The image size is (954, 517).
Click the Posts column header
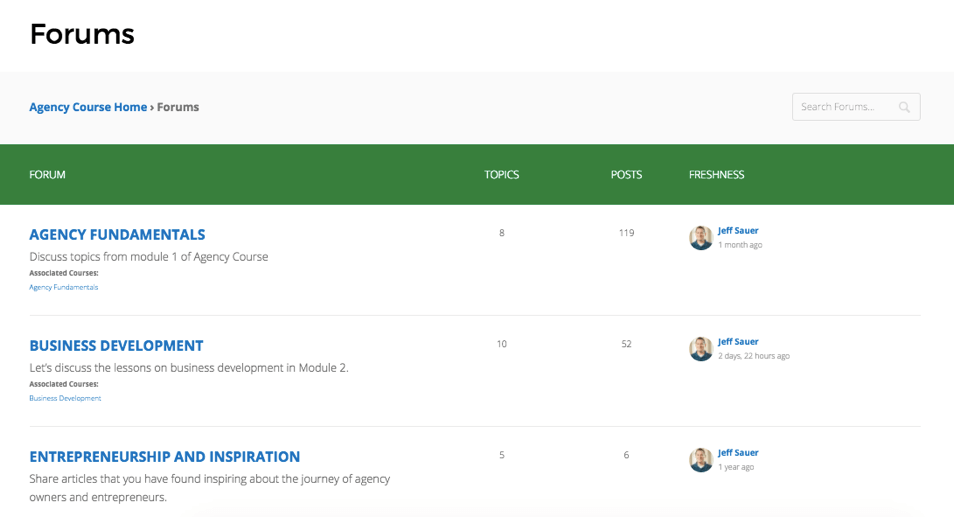click(x=626, y=175)
